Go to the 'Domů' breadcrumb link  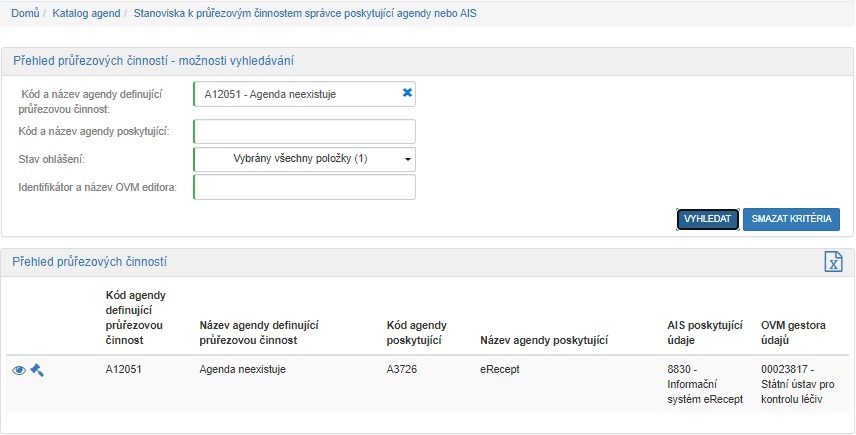(x=25, y=13)
